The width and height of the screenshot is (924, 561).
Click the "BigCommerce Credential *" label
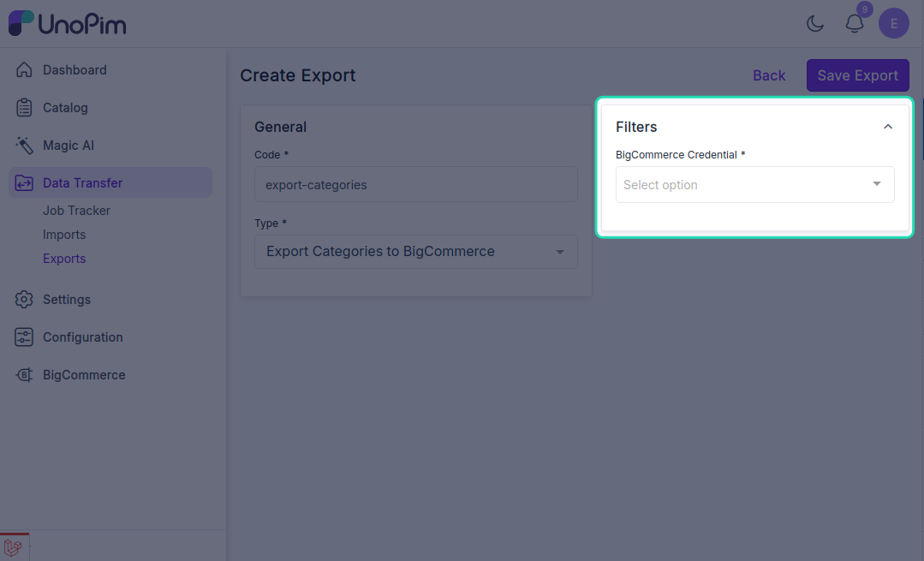tap(681, 154)
